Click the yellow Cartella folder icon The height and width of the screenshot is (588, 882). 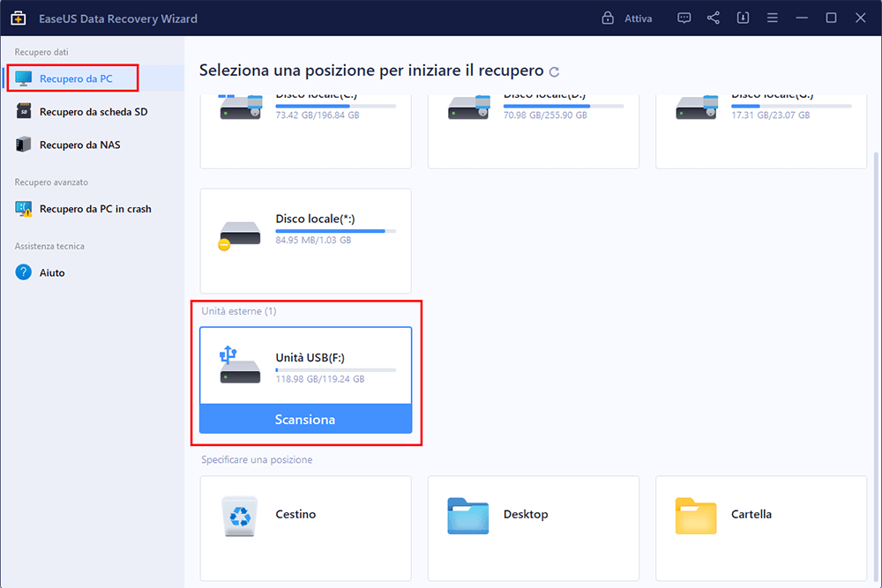696,516
